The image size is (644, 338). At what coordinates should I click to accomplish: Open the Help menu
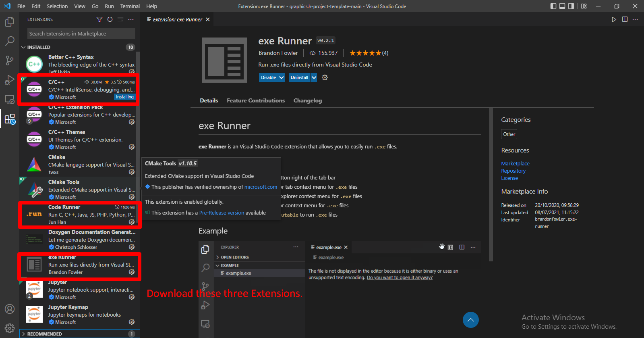coord(152,6)
